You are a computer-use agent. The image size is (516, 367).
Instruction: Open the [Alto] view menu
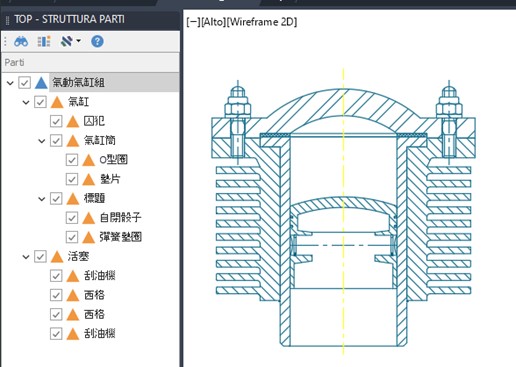click(213, 22)
